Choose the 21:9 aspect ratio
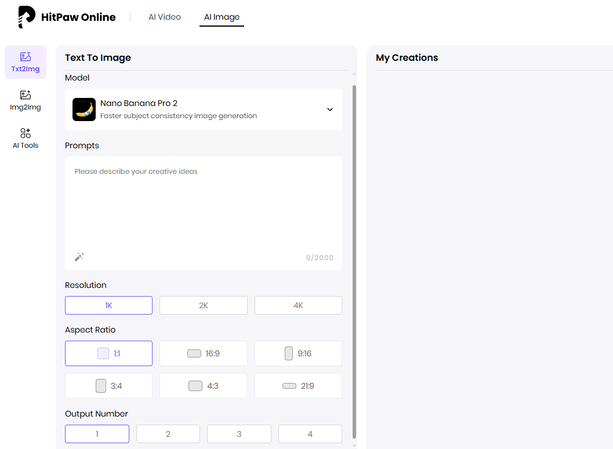The image size is (613, 449). click(x=298, y=385)
